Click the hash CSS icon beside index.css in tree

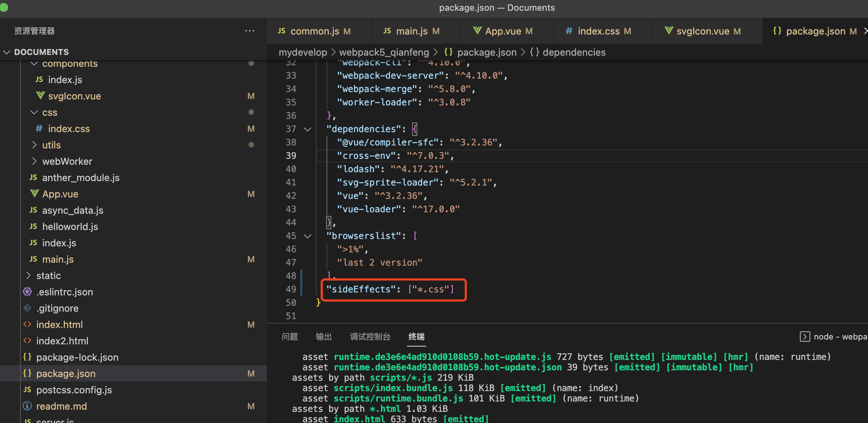pyautogui.click(x=39, y=128)
